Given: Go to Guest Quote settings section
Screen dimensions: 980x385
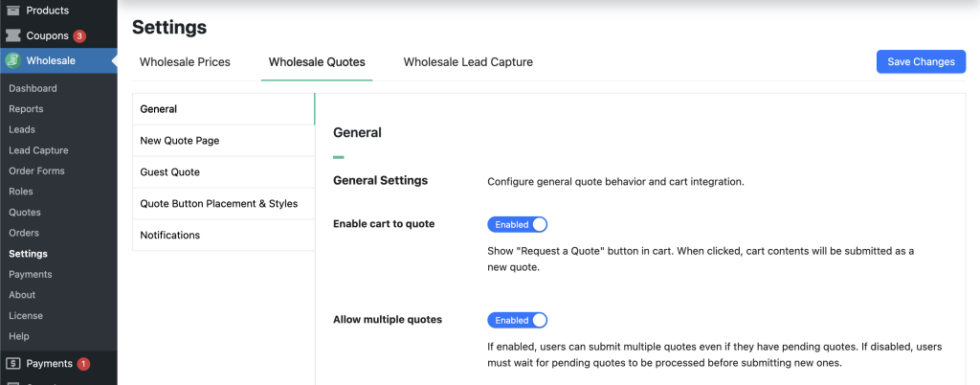Looking at the screenshot, I should (169, 172).
